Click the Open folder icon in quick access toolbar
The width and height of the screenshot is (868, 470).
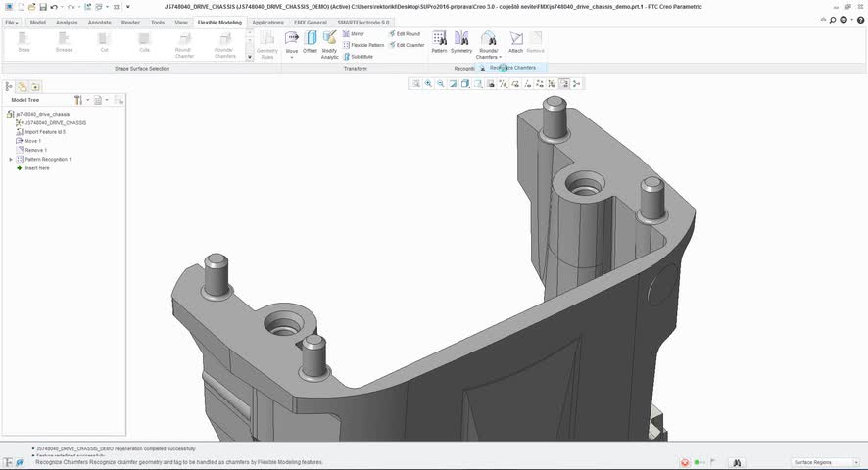31,7
